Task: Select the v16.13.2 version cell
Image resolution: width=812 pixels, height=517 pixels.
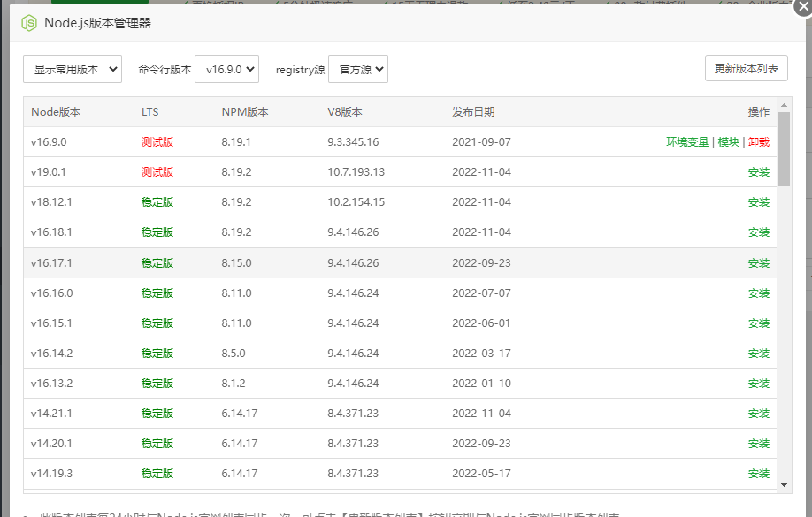Action: pyautogui.click(x=52, y=383)
